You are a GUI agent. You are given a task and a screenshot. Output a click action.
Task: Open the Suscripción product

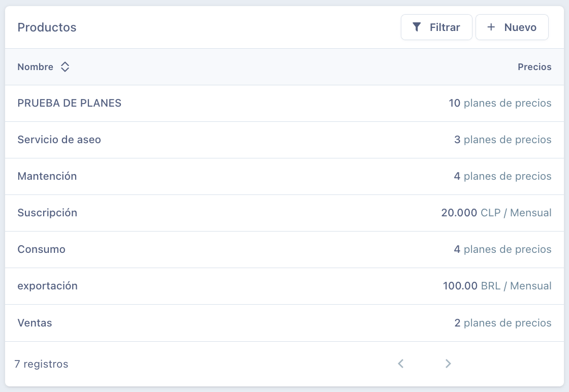pos(47,212)
